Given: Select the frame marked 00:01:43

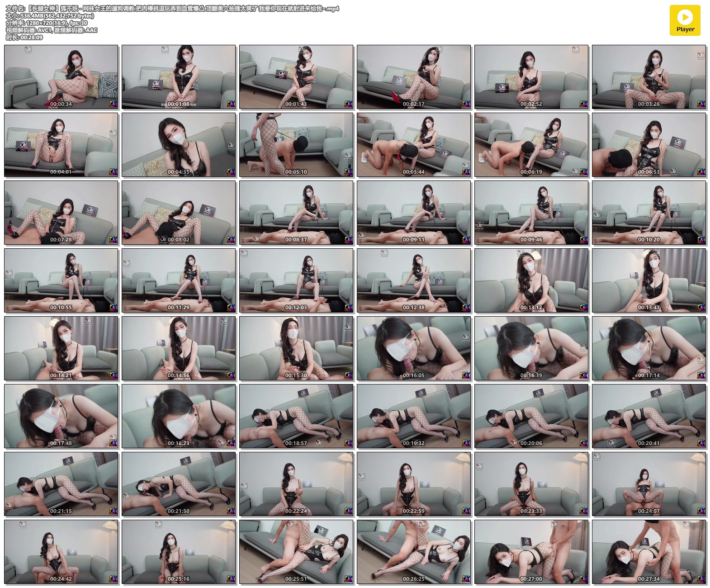Looking at the screenshot, I should [x=296, y=77].
